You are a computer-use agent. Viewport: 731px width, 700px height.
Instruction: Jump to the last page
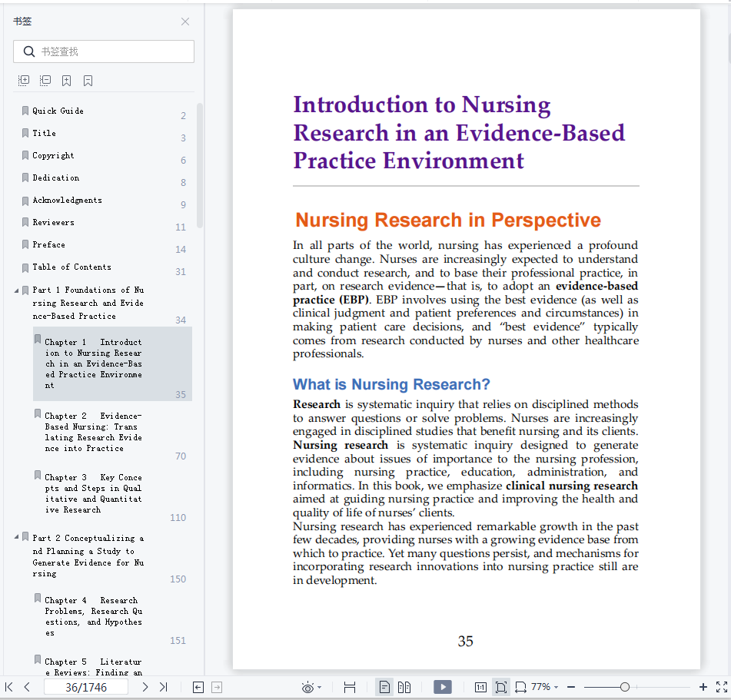click(x=163, y=687)
